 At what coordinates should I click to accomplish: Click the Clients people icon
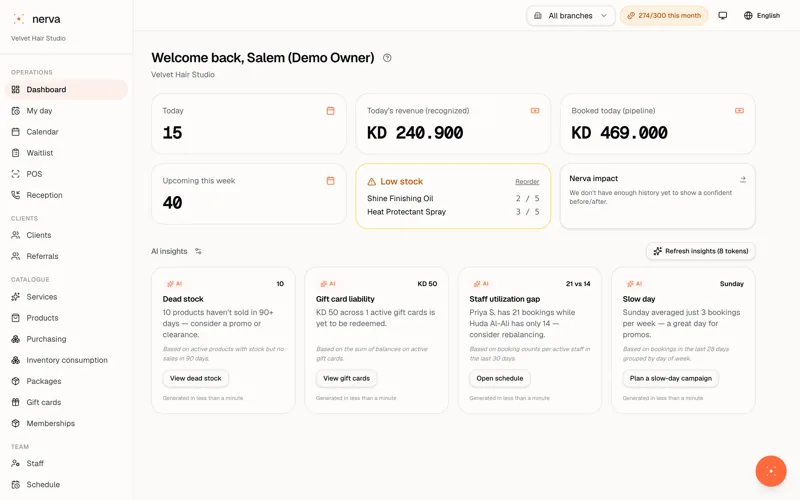coord(16,235)
